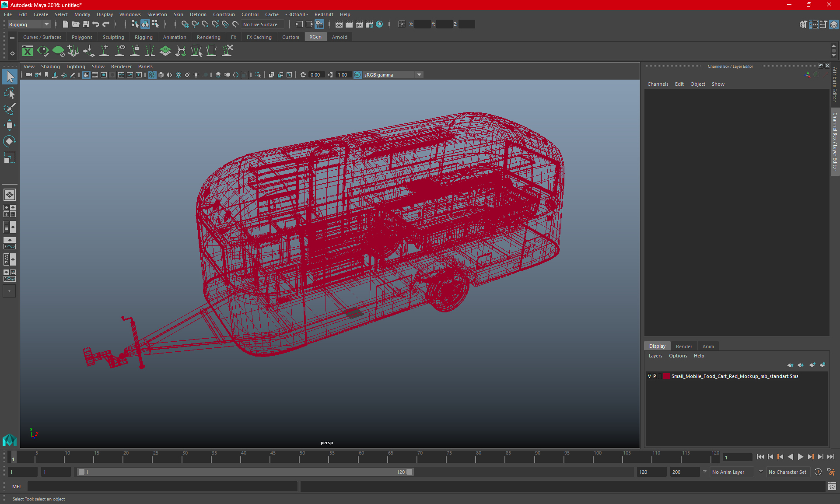Click the Save Scene icon
Screen dimensions: 840x504
[x=86, y=24]
